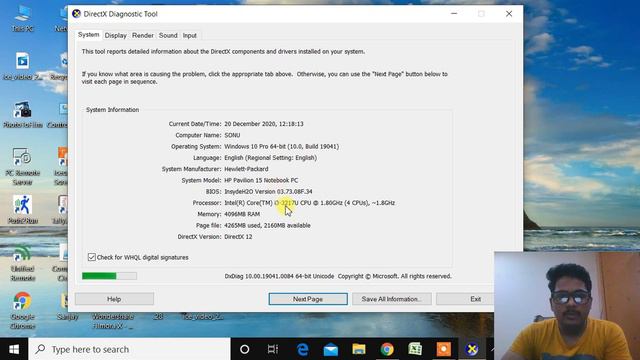
Task: Switch to the Render tab
Action: click(x=143, y=36)
